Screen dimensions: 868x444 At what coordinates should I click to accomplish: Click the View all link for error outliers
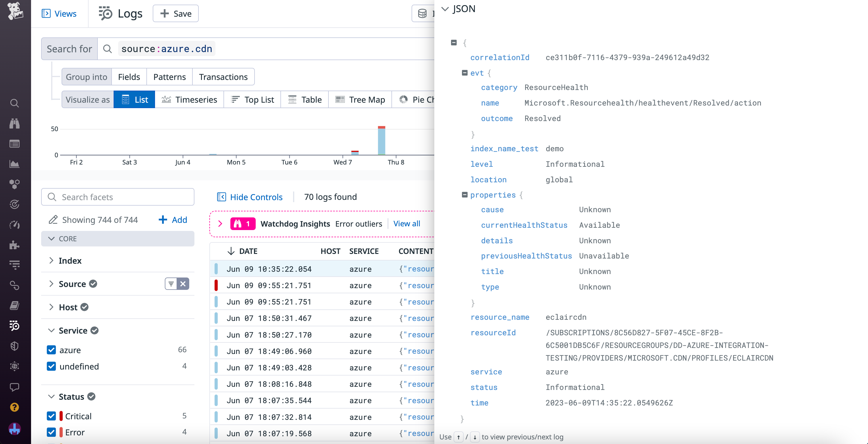point(407,224)
